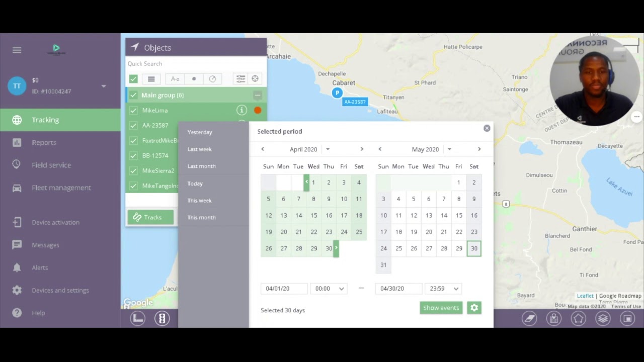The width and height of the screenshot is (644, 362).
Task: Sort objects by speed gauge icon
Action: tap(212, 79)
